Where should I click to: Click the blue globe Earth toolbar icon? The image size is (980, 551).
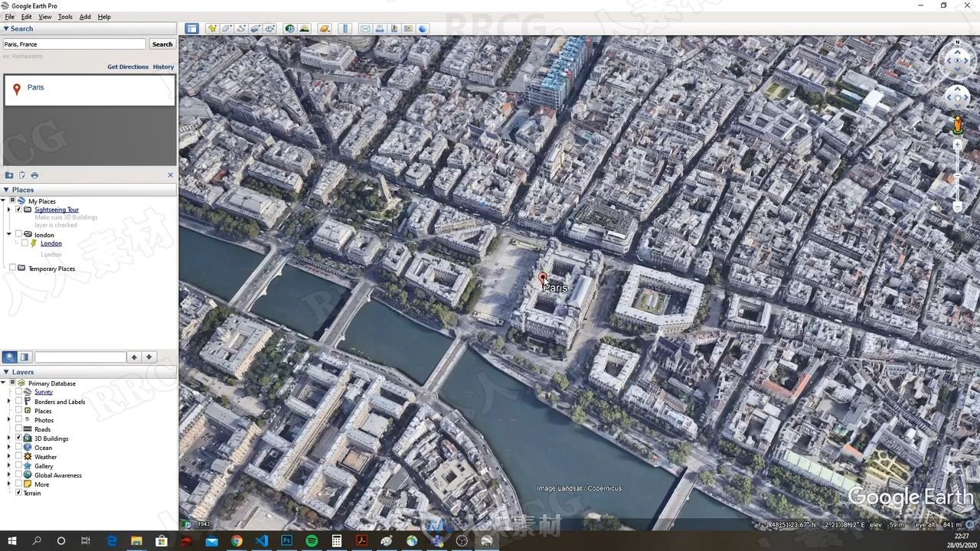[423, 28]
